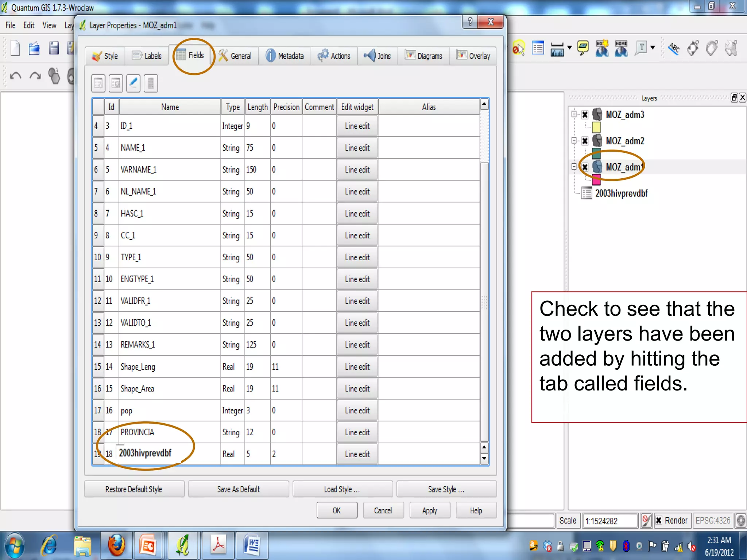The height and width of the screenshot is (560, 747).
Task: Switch to the Fields tab
Action: (190, 55)
